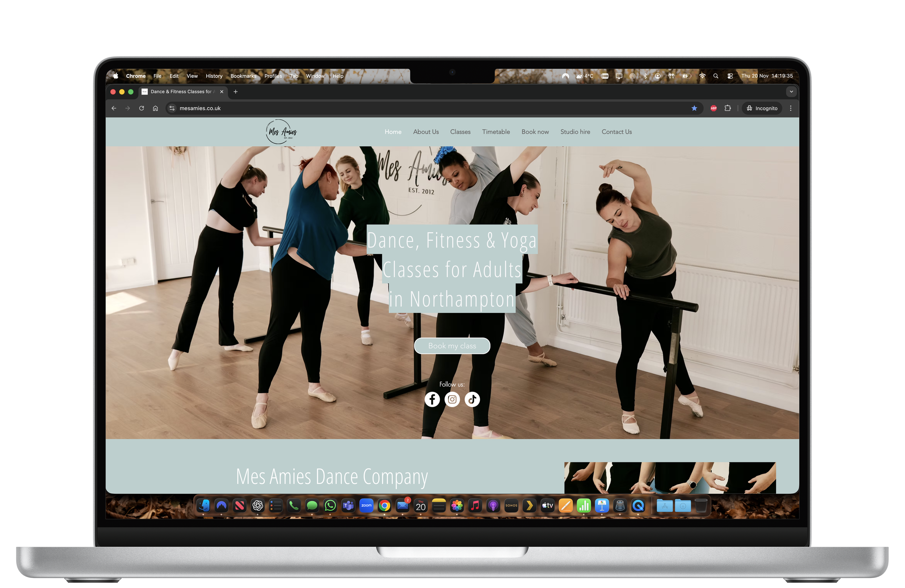The image size is (905, 588).
Task: Open Apple TV from the dock
Action: [x=548, y=505]
